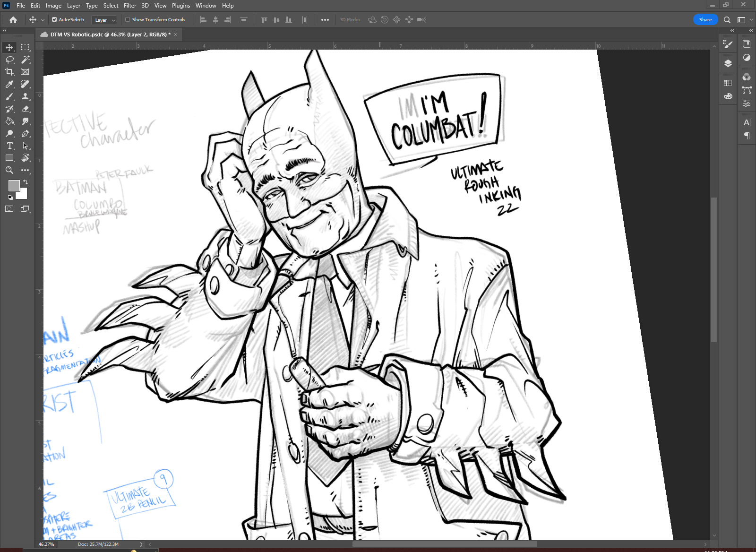Open the Brush Settings panel
The width and height of the screenshot is (756, 552).
[x=728, y=44]
